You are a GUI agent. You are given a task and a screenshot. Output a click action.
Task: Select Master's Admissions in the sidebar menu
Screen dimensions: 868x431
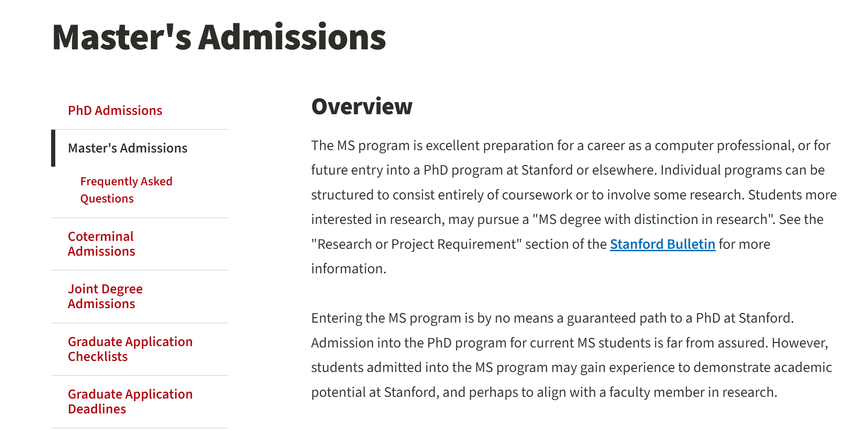[x=127, y=148]
